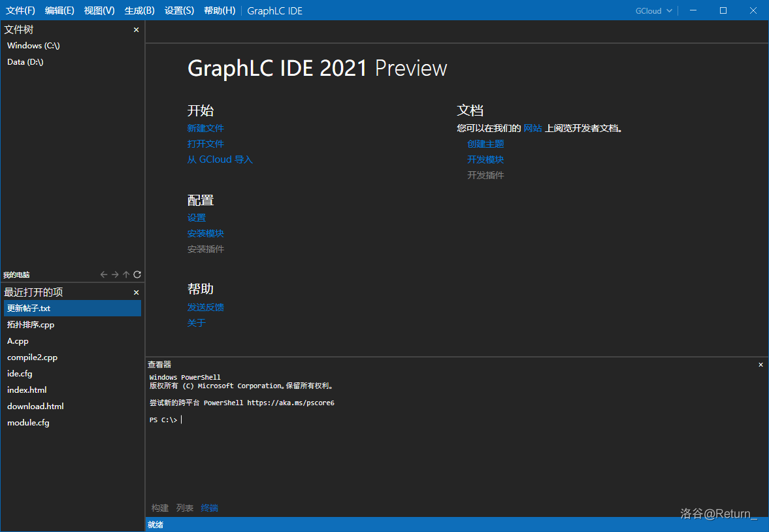The height and width of the screenshot is (532, 769).
Task: Open module.cfg from recent items
Action: coord(73,423)
